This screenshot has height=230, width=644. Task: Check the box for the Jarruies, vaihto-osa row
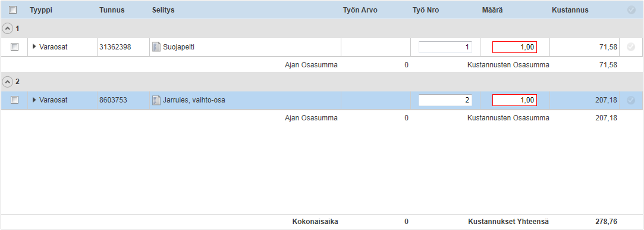point(14,100)
